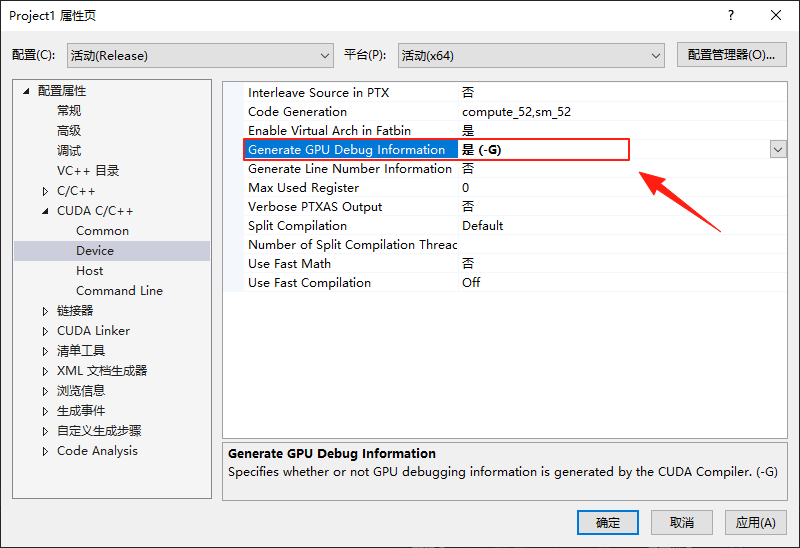The width and height of the screenshot is (800, 548).
Task: Select the Host tree item
Action: point(89,271)
